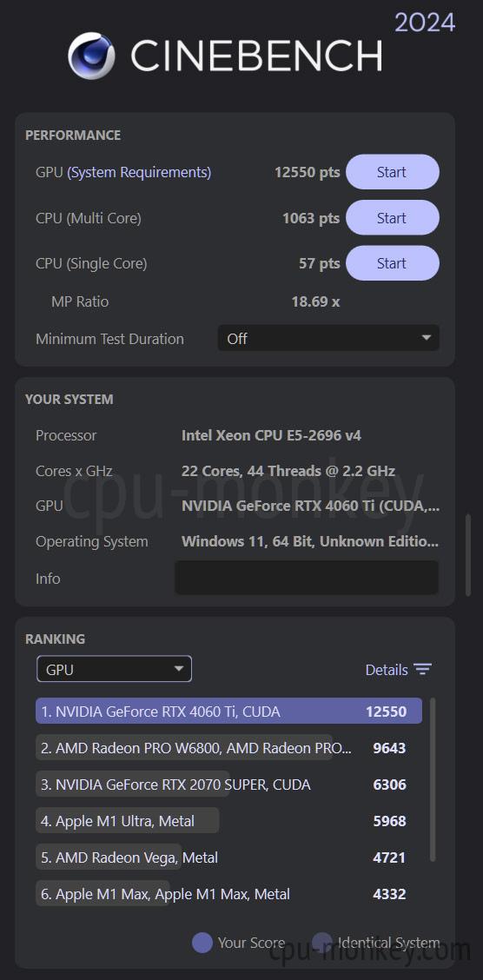Click the Identical System legend circle
This screenshot has height=980, width=483.
point(322,943)
